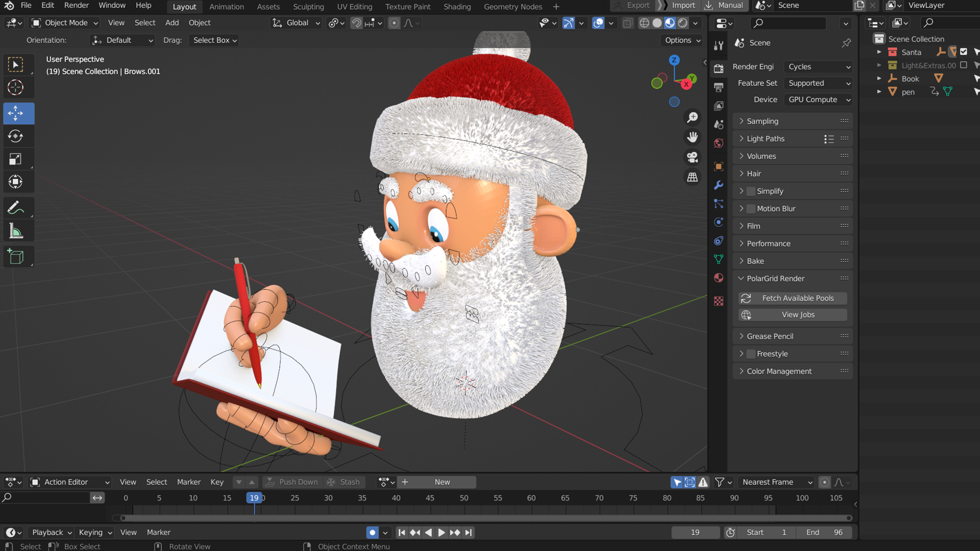Open the Texture properties checker tab

718,301
